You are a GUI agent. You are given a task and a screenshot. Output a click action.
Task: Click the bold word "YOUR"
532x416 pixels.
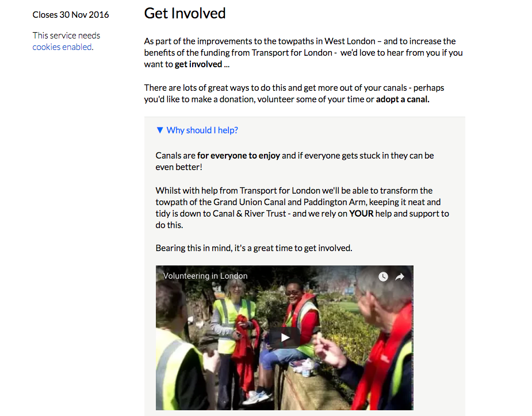[361, 214]
